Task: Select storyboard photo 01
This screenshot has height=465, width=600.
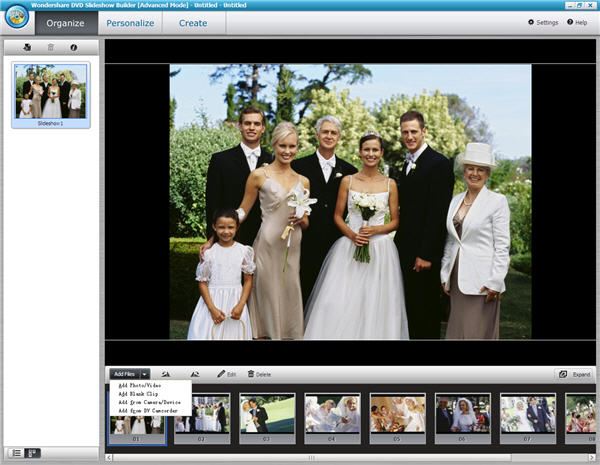Action: pyautogui.click(x=137, y=419)
